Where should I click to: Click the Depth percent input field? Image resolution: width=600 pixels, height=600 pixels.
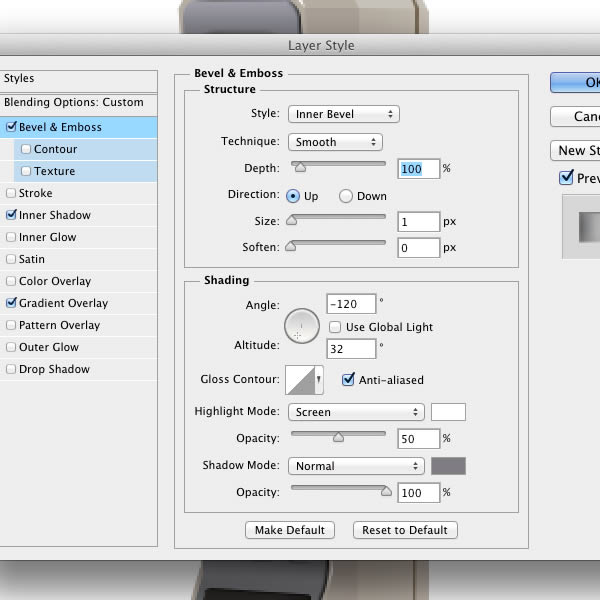point(419,169)
